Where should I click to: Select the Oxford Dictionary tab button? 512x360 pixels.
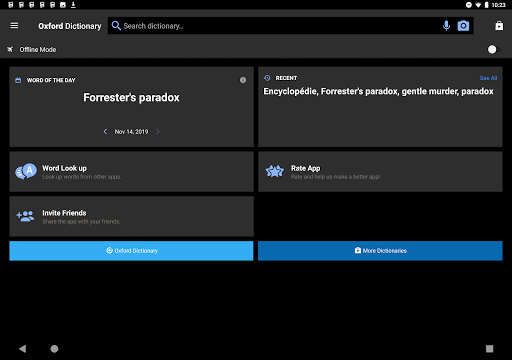131,251
